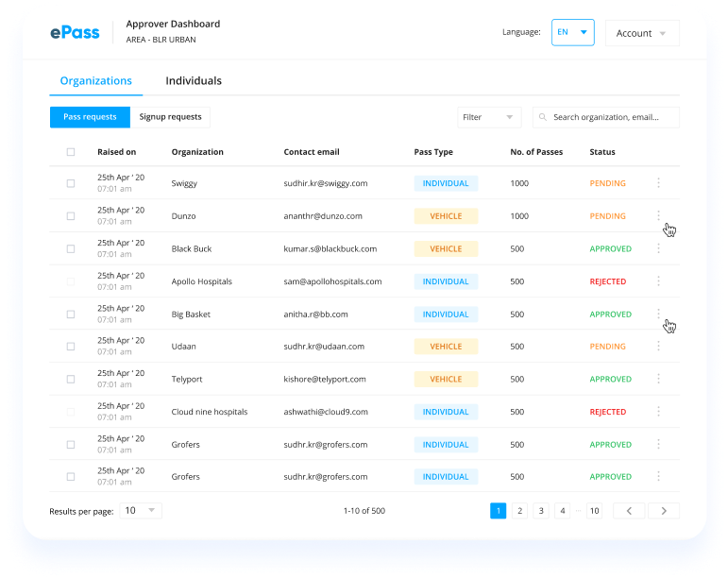
Task: Open kebab menu for Udaan request
Action: [658, 347]
